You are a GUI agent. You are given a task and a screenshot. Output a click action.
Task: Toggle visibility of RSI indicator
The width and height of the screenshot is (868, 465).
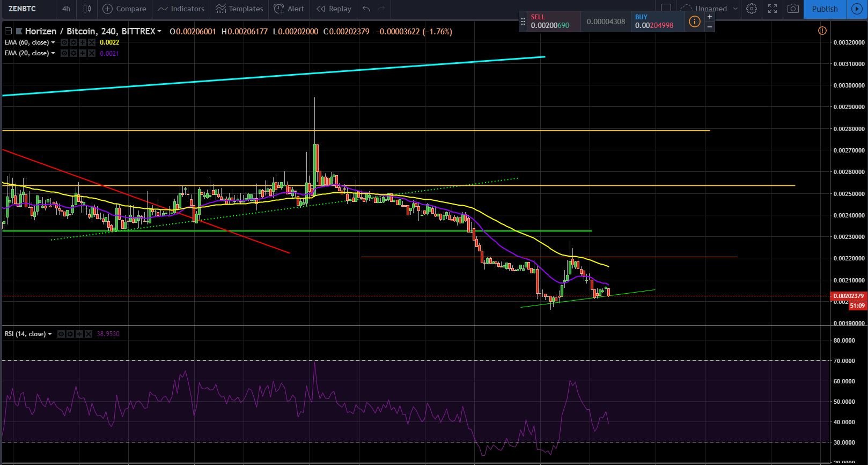click(61, 334)
